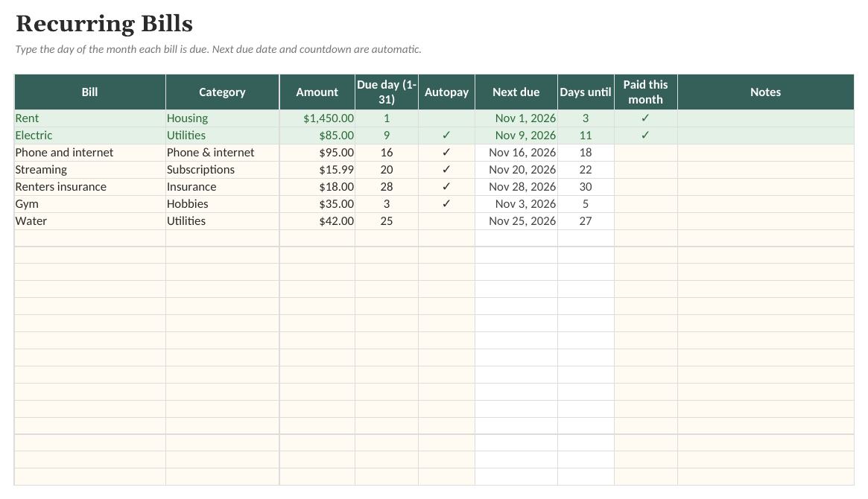Image resolution: width=868 pixels, height=499 pixels.
Task: Select the Amount column header
Action: [317, 92]
